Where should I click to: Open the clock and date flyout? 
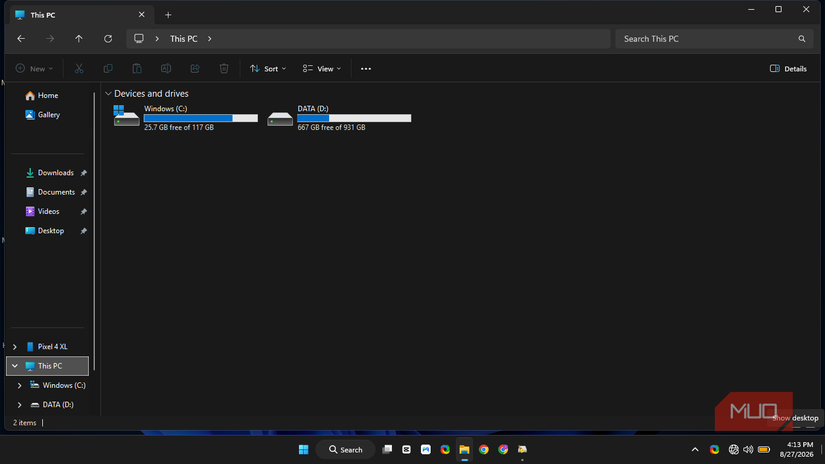click(796, 449)
